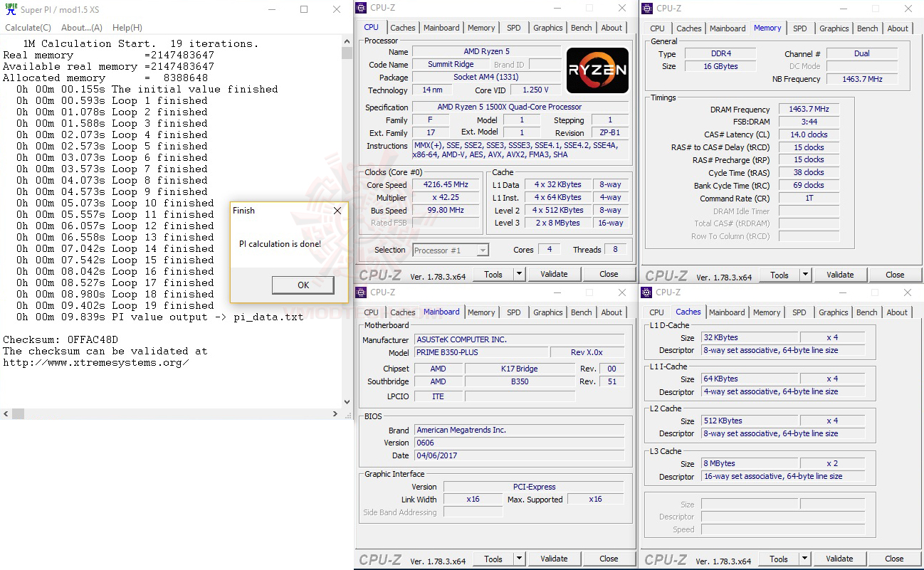Click Close in the Memory CPU-Z window

coord(895,274)
